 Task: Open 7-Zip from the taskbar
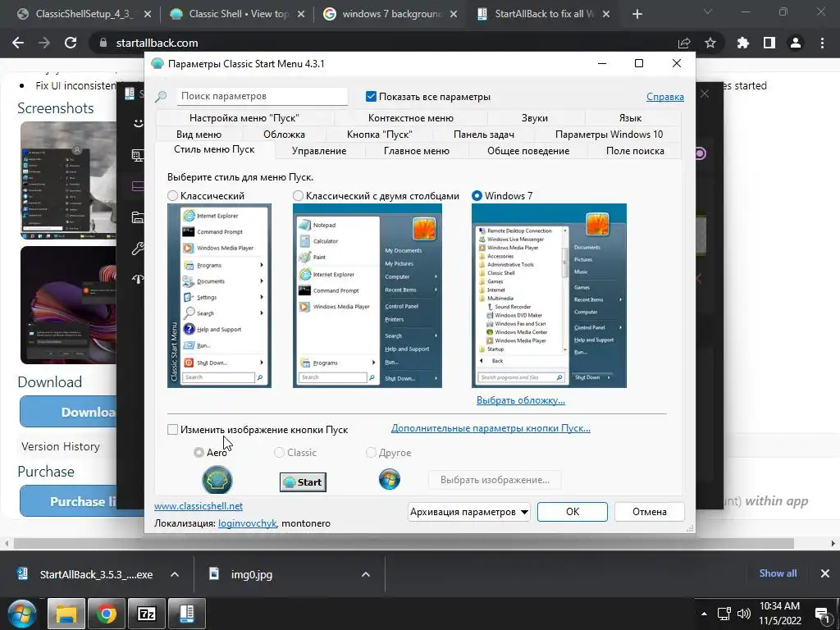click(147, 614)
